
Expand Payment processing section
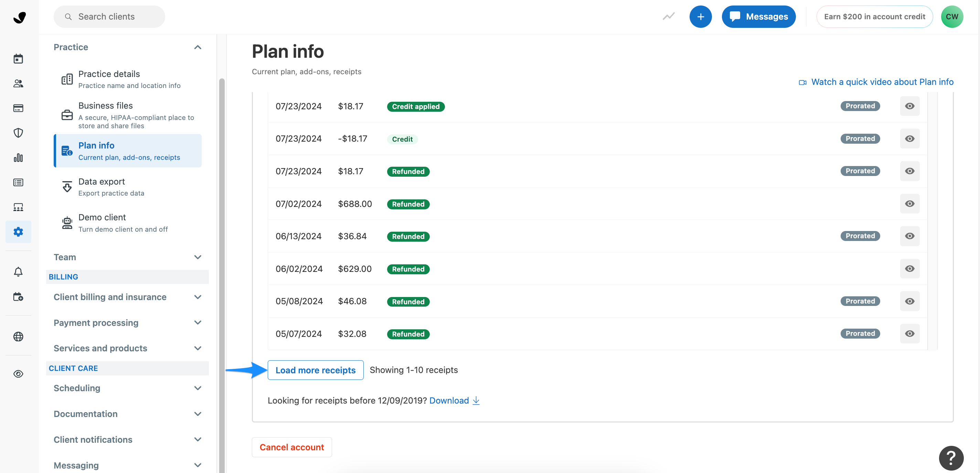198,322
